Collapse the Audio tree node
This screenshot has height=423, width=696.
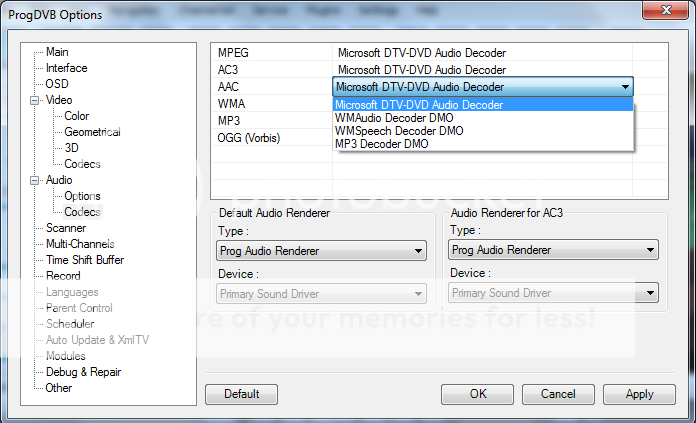click(x=36, y=180)
